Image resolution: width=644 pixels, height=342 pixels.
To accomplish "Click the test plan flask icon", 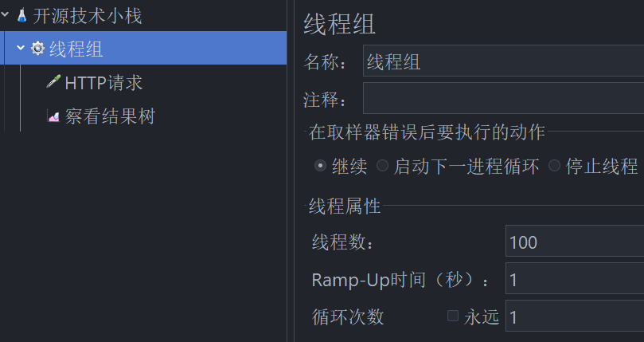I will click(x=21, y=16).
